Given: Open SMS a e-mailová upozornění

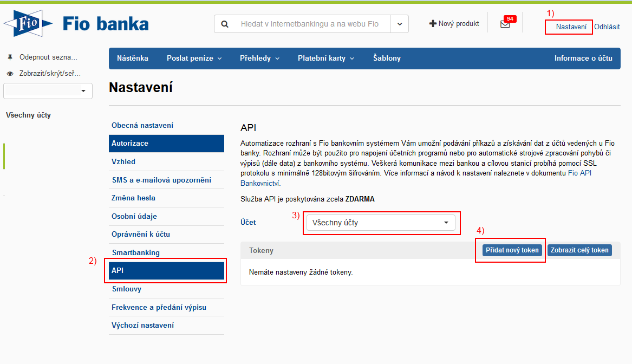Looking at the screenshot, I should (166, 180).
